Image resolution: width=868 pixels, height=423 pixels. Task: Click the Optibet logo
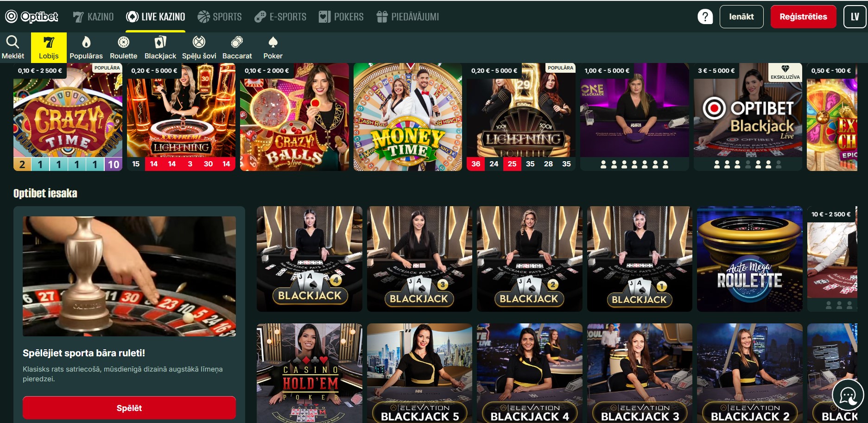click(32, 17)
